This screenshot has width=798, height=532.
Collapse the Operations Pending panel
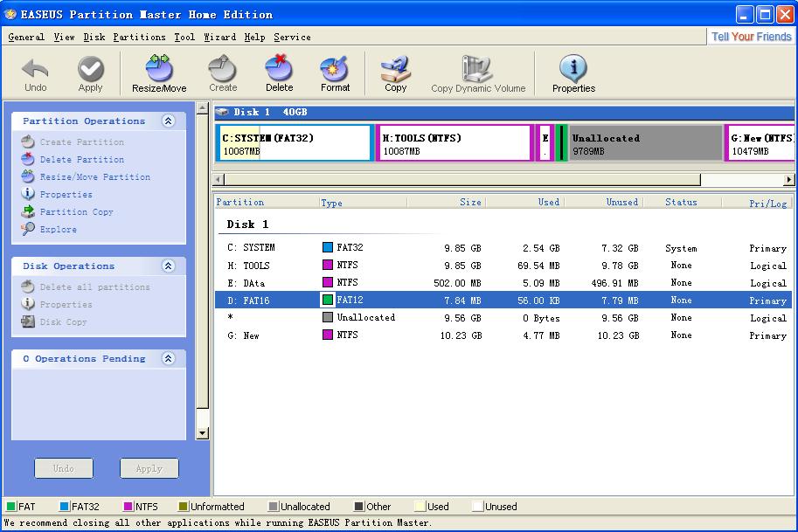(x=169, y=358)
